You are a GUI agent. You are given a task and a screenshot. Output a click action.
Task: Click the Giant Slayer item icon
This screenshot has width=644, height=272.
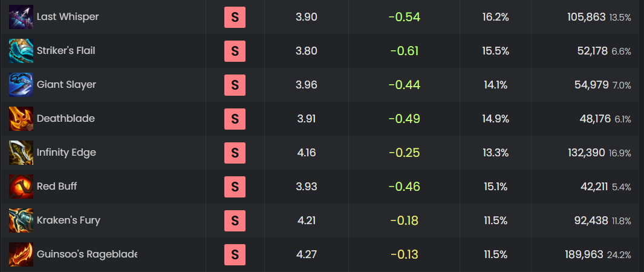coord(21,85)
